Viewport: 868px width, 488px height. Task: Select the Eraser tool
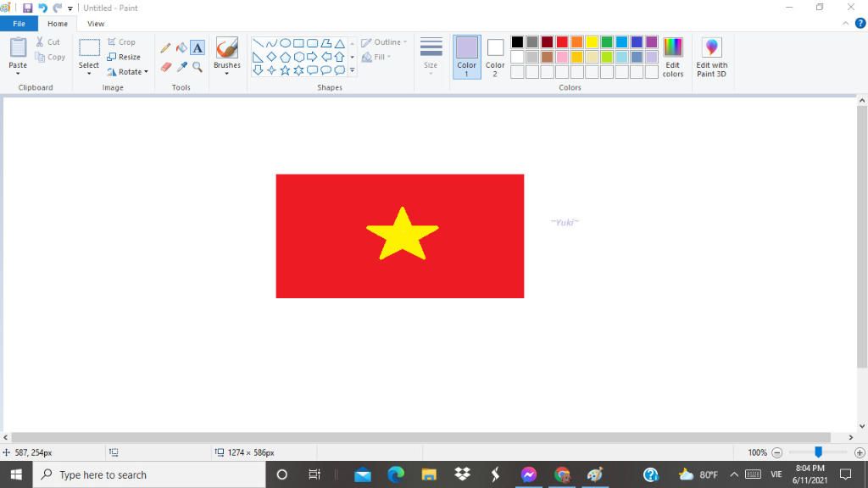point(166,67)
